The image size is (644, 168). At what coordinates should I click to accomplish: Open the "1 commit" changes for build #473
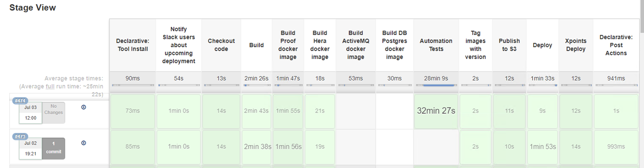tap(54, 148)
